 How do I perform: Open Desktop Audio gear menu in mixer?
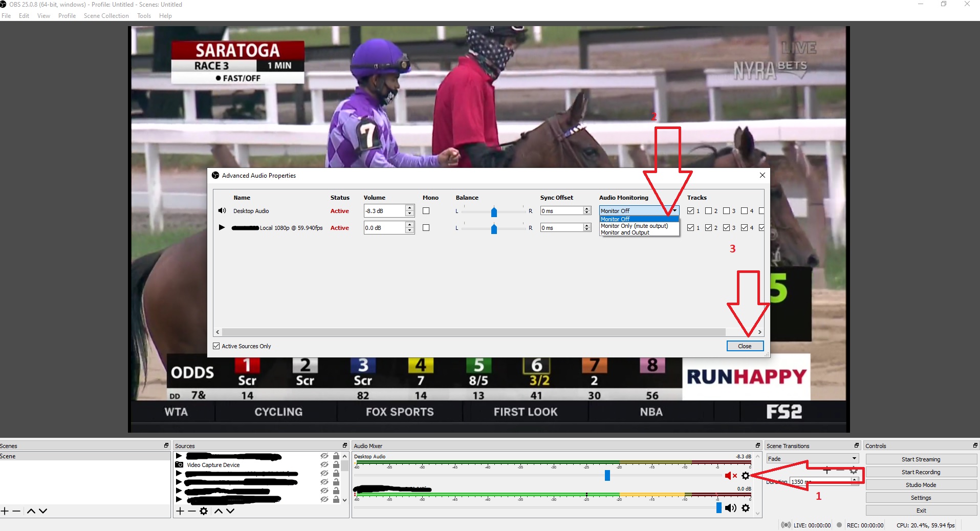tap(746, 476)
